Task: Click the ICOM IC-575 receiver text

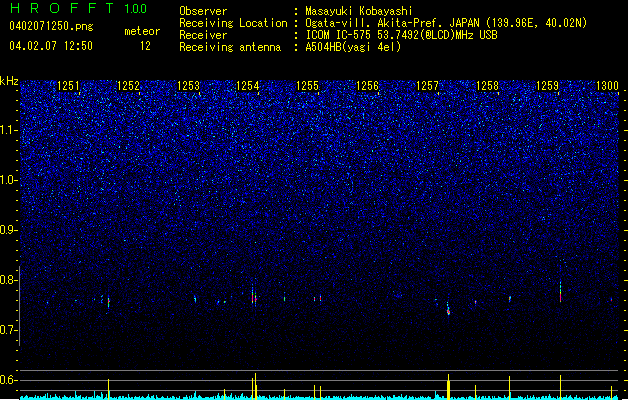Action: point(401,35)
